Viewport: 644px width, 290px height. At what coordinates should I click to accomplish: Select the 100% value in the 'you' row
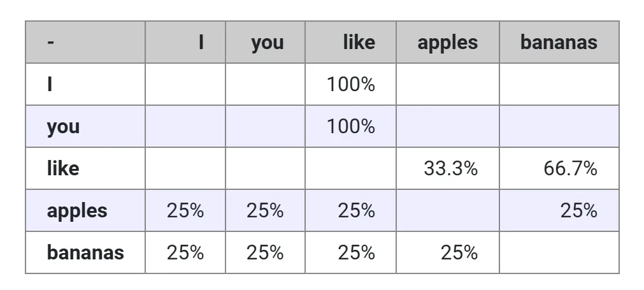[350, 126]
